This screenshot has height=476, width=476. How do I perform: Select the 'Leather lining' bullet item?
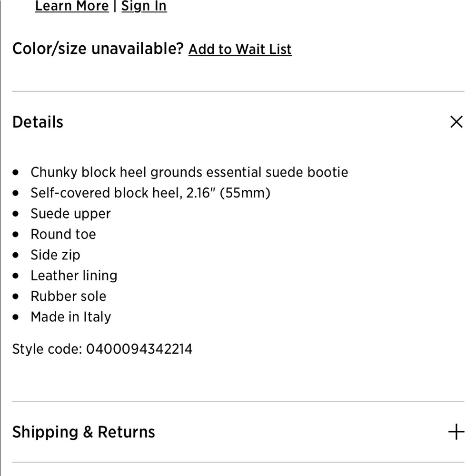[74, 275]
